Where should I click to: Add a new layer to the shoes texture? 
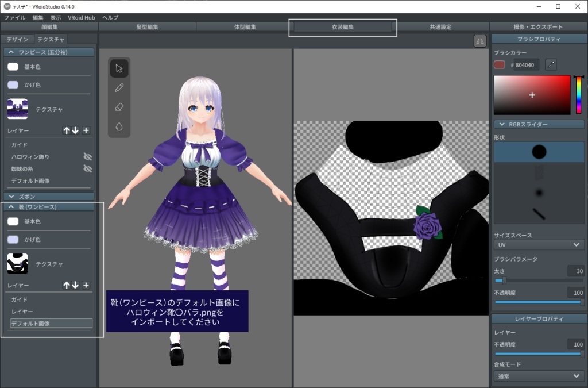(86, 285)
